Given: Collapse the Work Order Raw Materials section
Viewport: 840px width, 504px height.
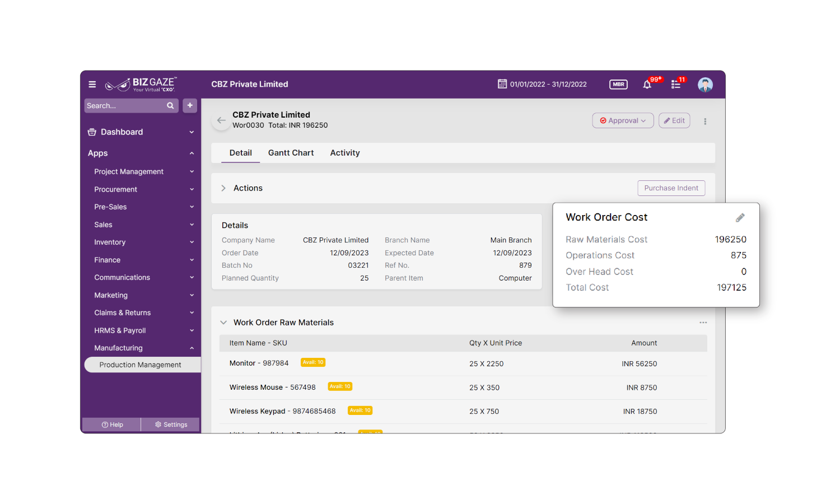Looking at the screenshot, I should point(223,323).
